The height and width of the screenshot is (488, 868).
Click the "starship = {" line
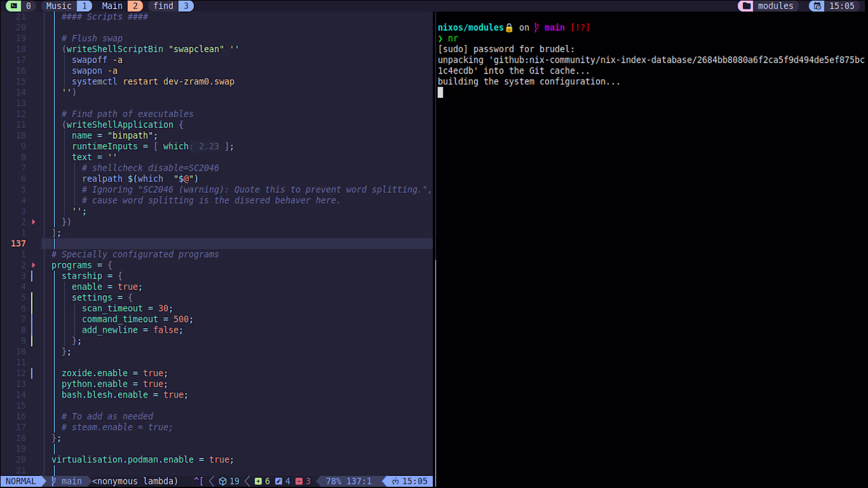(92, 276)
